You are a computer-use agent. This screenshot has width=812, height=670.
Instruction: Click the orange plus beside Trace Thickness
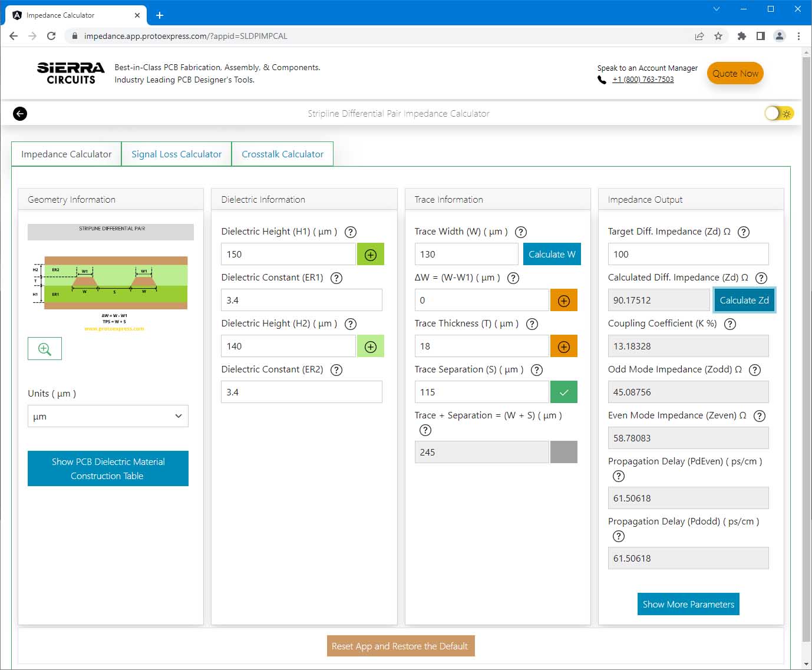point(563,346)
